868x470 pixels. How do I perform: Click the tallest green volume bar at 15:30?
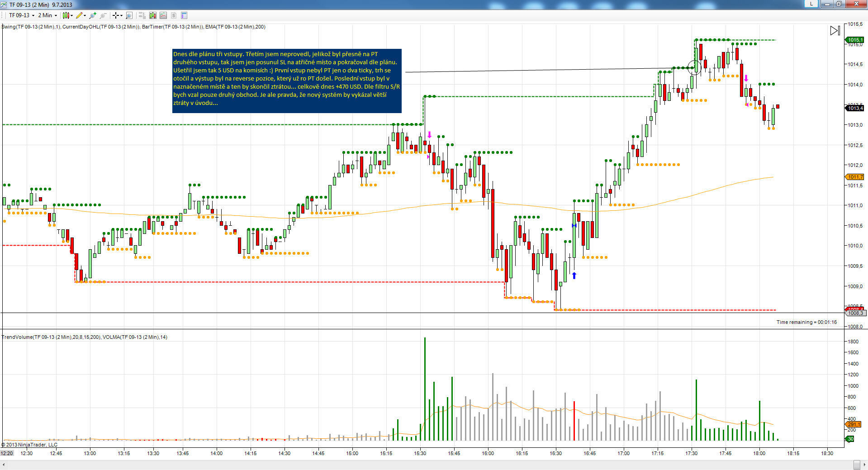[x=425, y=389]
